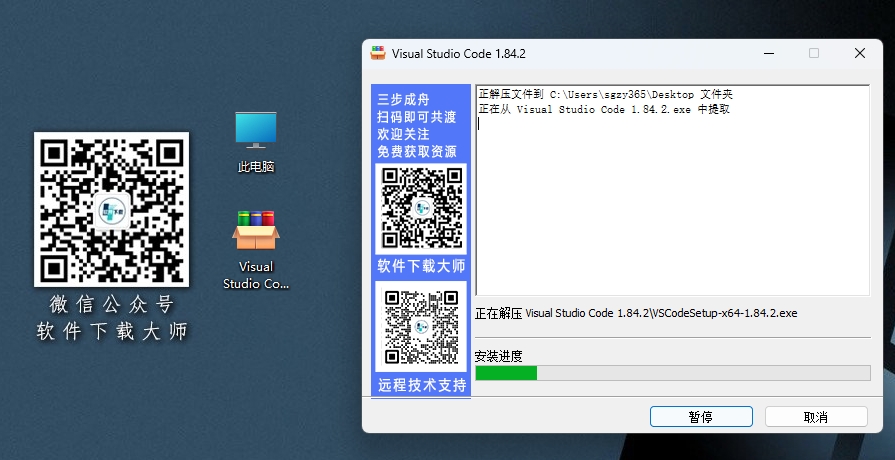Open the 此电脑 desktop icon

coord(256,142)
